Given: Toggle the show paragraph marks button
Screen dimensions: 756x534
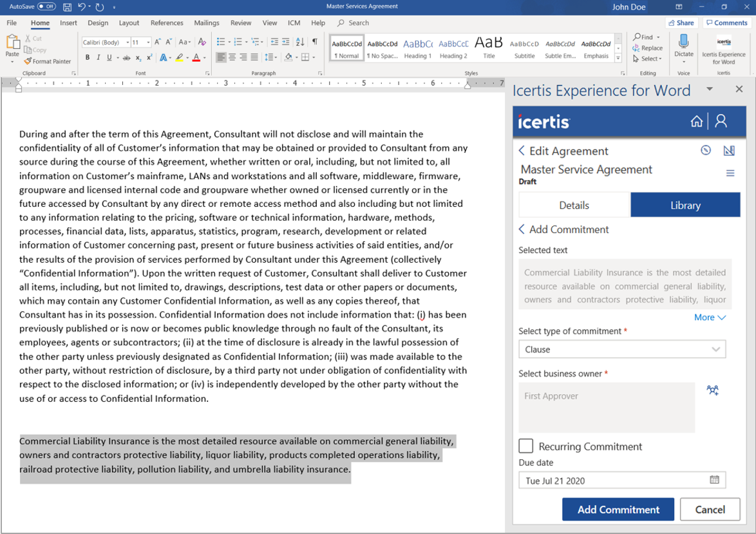Looking at the screenshot, I should click(315, 42).
